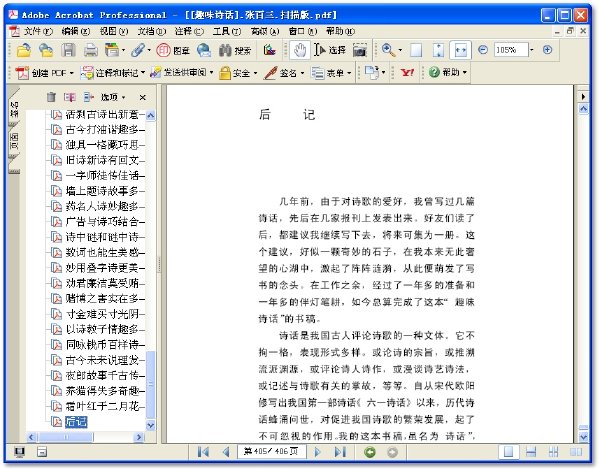Viewport: 600px width, 471px height.
Task: Switch to continuous page layout
Action: coord(531,452)
